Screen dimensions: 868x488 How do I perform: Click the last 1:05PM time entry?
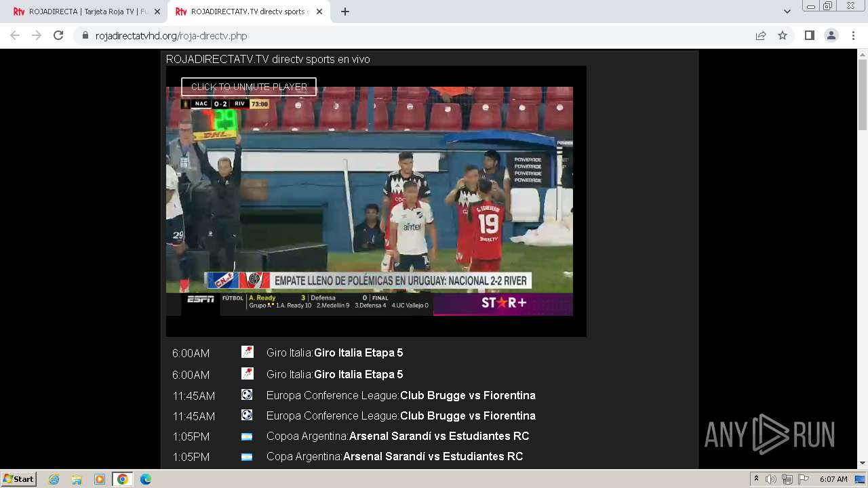click(191, 457)
